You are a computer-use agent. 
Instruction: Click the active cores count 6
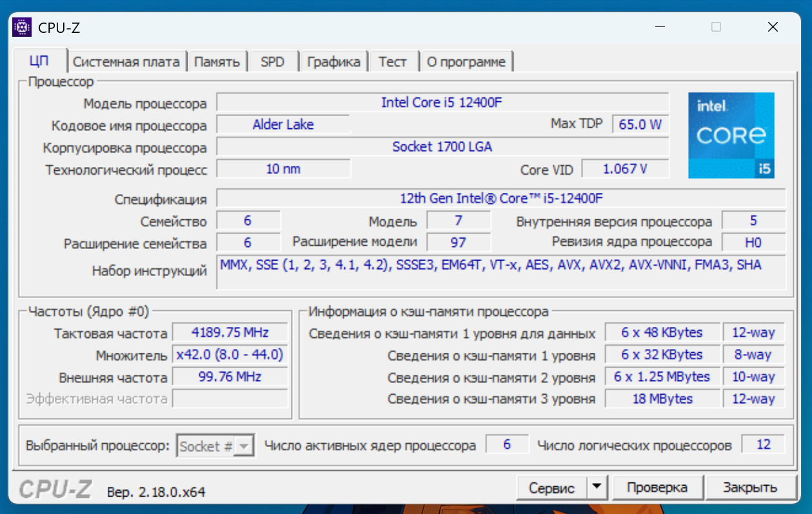click(x=507, y=444)
